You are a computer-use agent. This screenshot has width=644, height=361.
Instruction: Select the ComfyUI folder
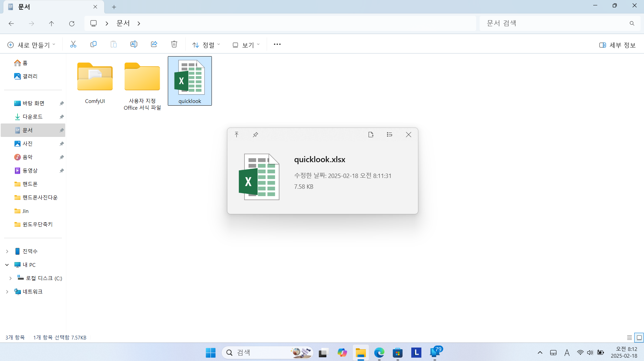(95, 83)
